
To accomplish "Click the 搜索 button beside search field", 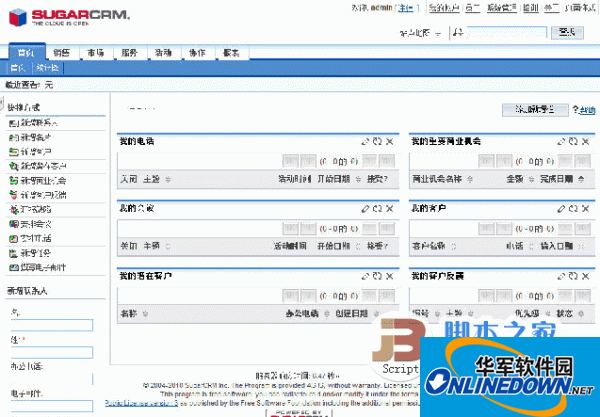I will [x=567, y=33].
